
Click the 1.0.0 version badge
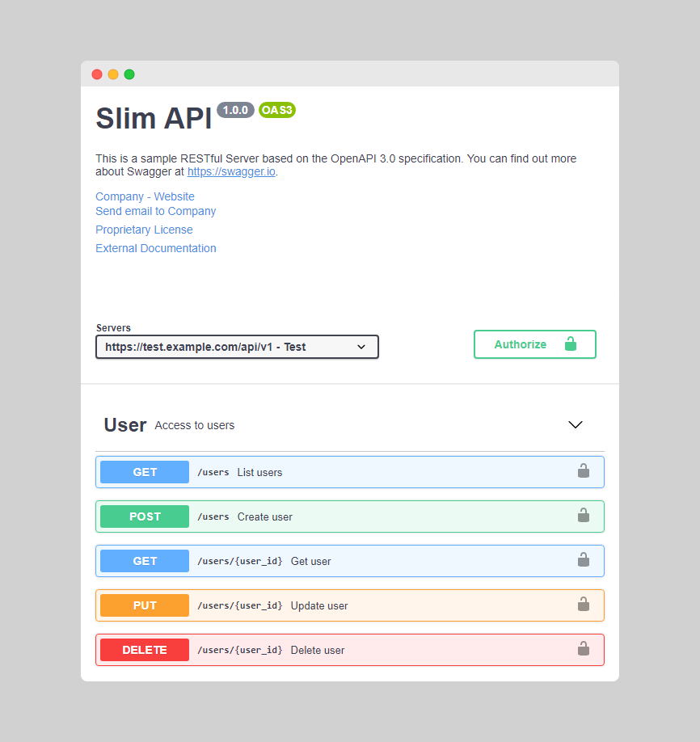point(236,110)
